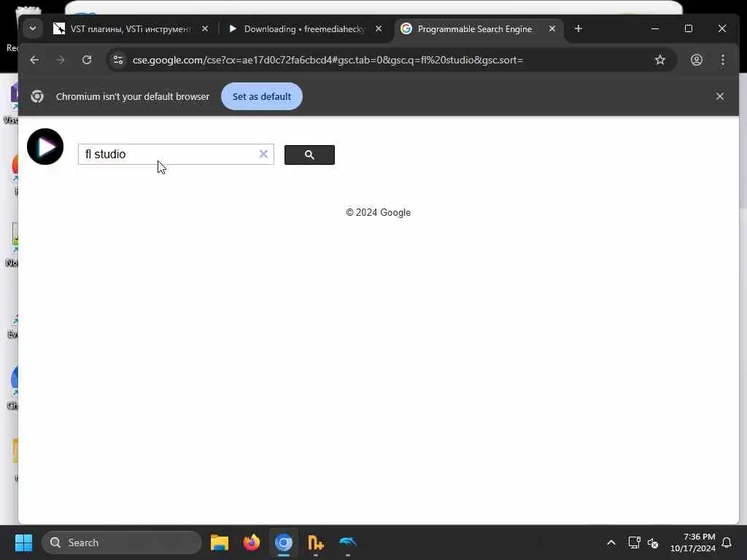Open a new browser tab
This screenshot has height=560, width=747.
pyautogui.click(x=578, y=29)
